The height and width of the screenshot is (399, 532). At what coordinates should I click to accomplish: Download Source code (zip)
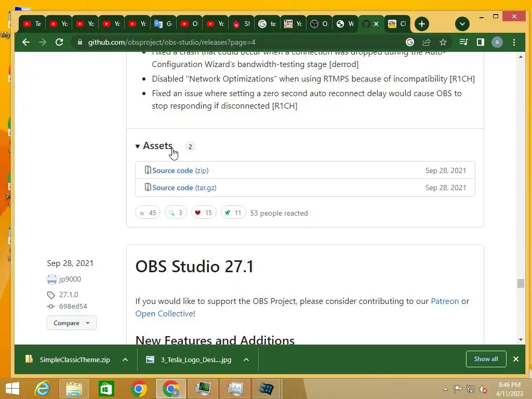[x=180, y=170]
